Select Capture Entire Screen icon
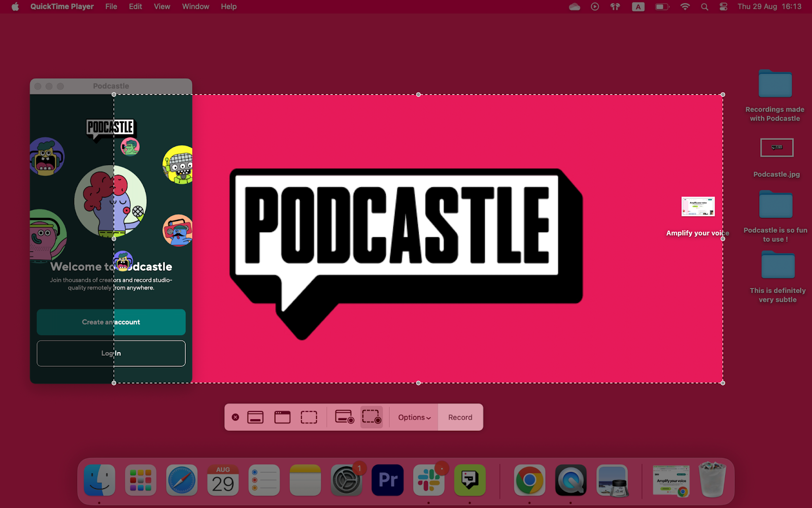The width and height of the screenshot is (812, 508). [x=255, y=417]
